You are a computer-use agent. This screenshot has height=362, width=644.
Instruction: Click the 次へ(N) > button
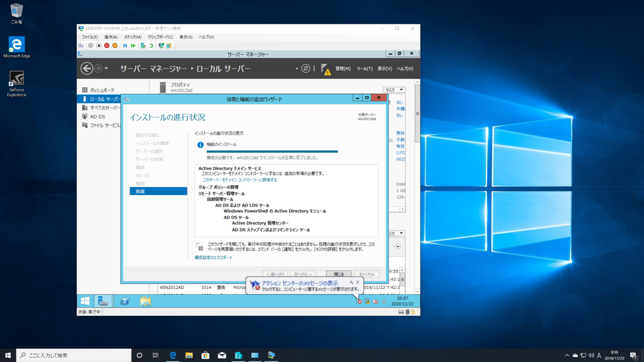(x=302, y=274)
